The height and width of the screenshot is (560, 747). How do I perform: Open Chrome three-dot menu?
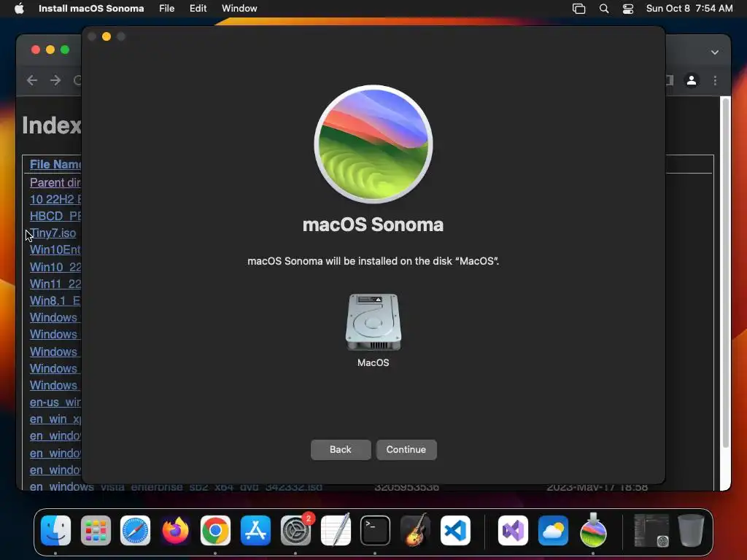pyautogui.click(x=715, y=80)
